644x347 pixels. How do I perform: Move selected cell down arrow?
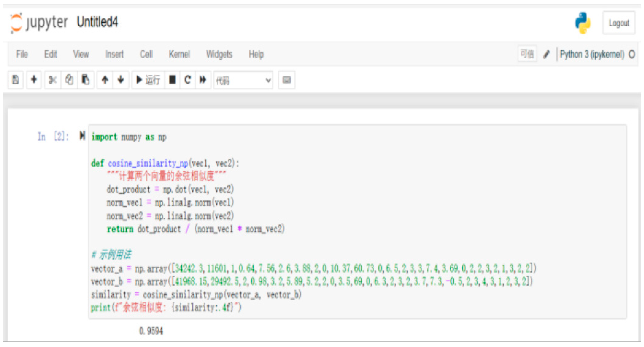point(121,80)
